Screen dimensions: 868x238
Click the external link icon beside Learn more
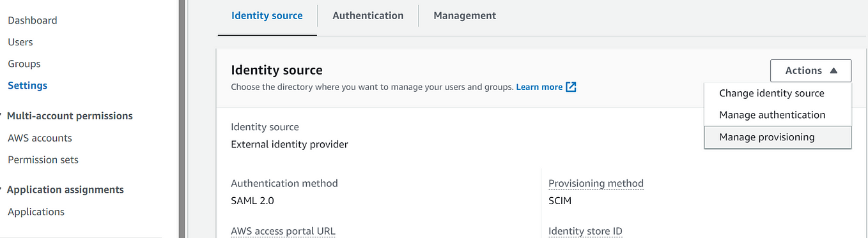[571, 87]
